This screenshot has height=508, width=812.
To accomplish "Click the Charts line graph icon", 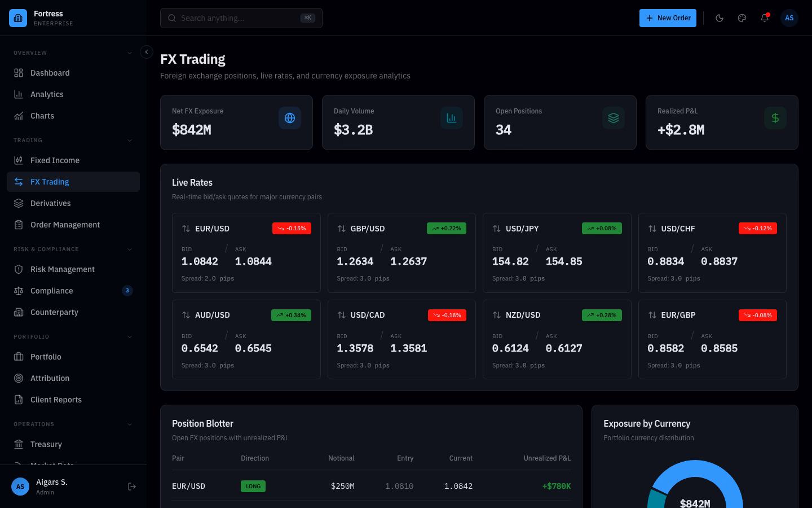I will pos(19,116).
